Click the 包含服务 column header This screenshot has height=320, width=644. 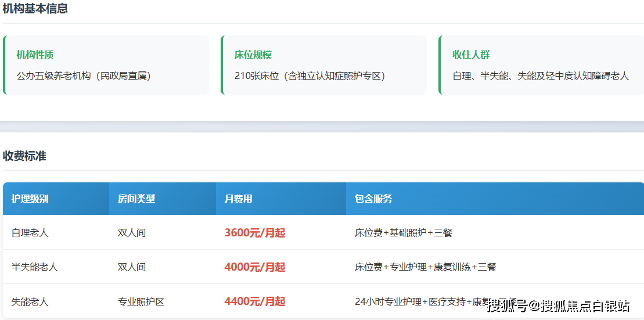373,199
